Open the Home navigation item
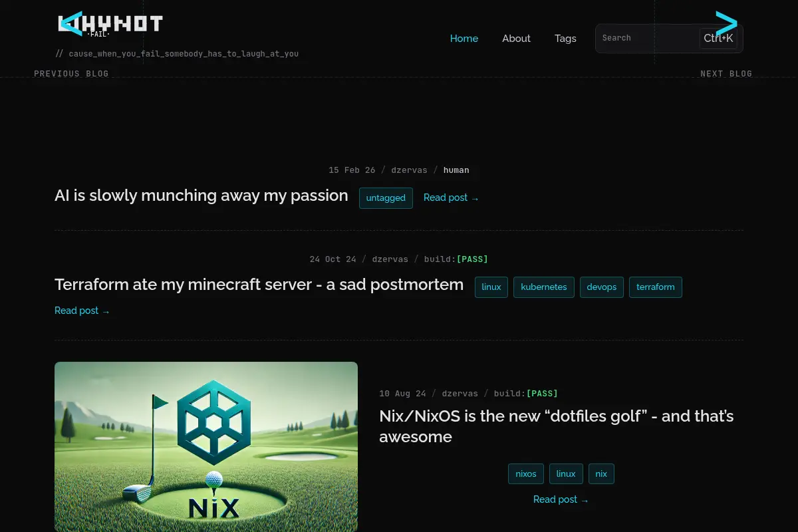 pos(464,39)
